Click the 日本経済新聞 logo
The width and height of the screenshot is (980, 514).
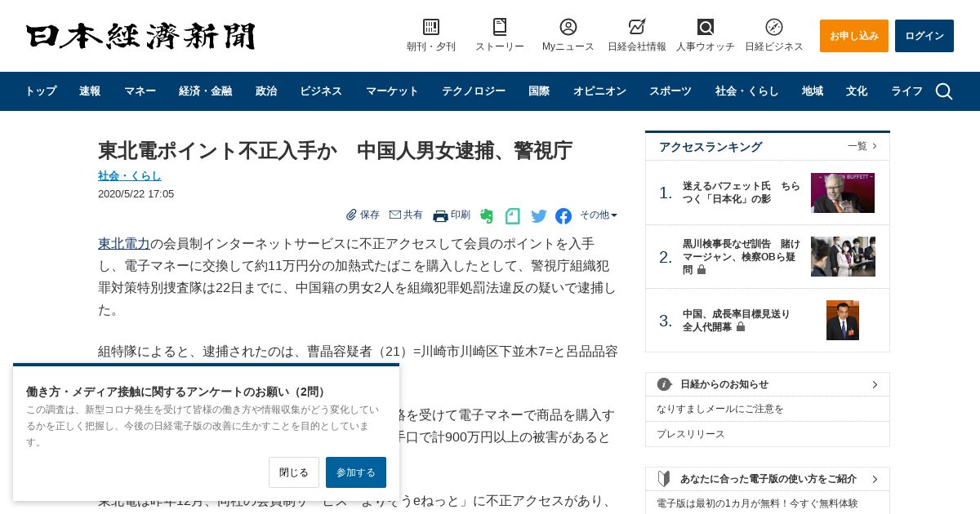pos(140,36)
